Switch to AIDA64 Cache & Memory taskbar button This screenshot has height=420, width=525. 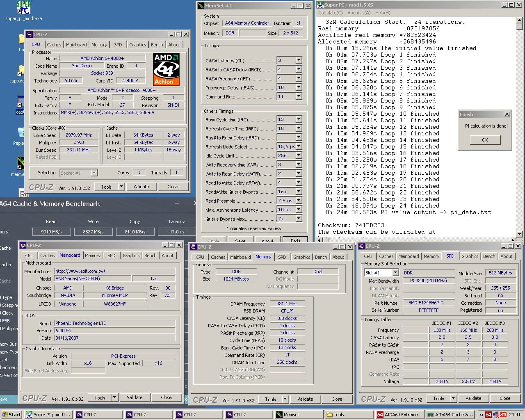pyautogui.click(x=450, y=415)
